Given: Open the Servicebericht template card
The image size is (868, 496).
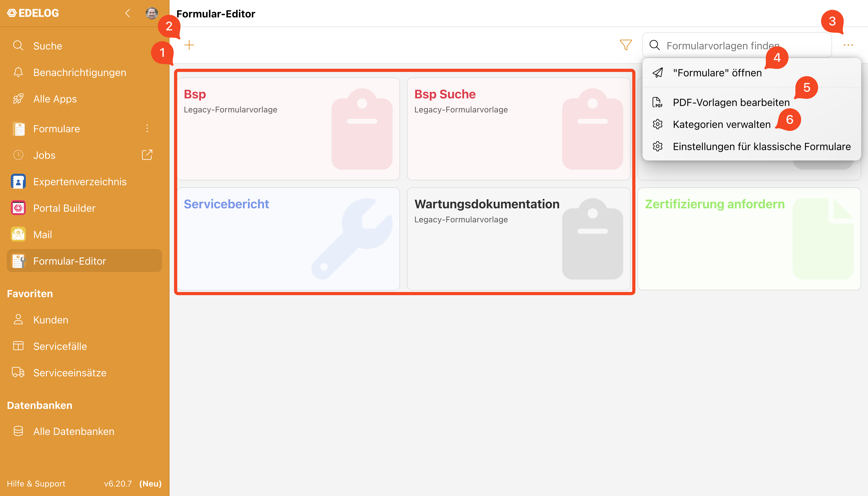Looking at the screenshot, I should coord(288,239).
